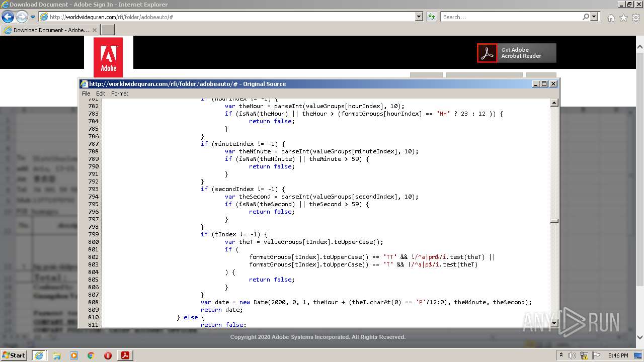Open the media player taskbar icon

pyautogui.click(x=74, y=355)
